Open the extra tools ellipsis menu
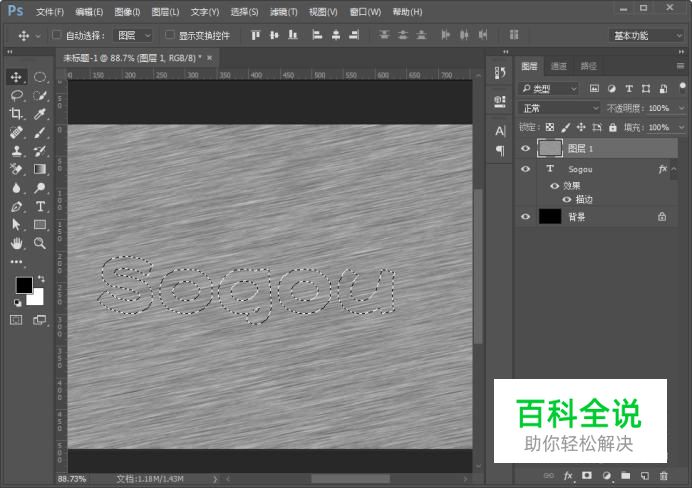Image resolution: width=692 pixels, height=488 pixels. (x=16, y=262)
